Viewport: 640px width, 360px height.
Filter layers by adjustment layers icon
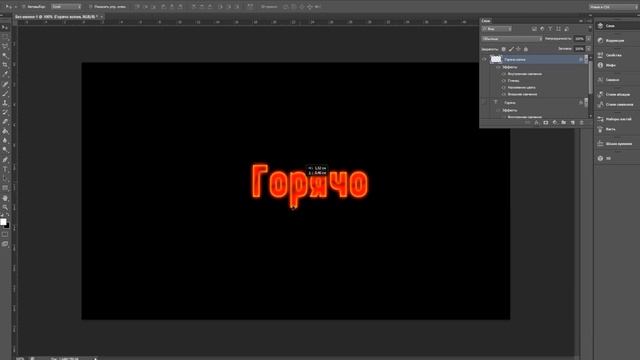542,29
